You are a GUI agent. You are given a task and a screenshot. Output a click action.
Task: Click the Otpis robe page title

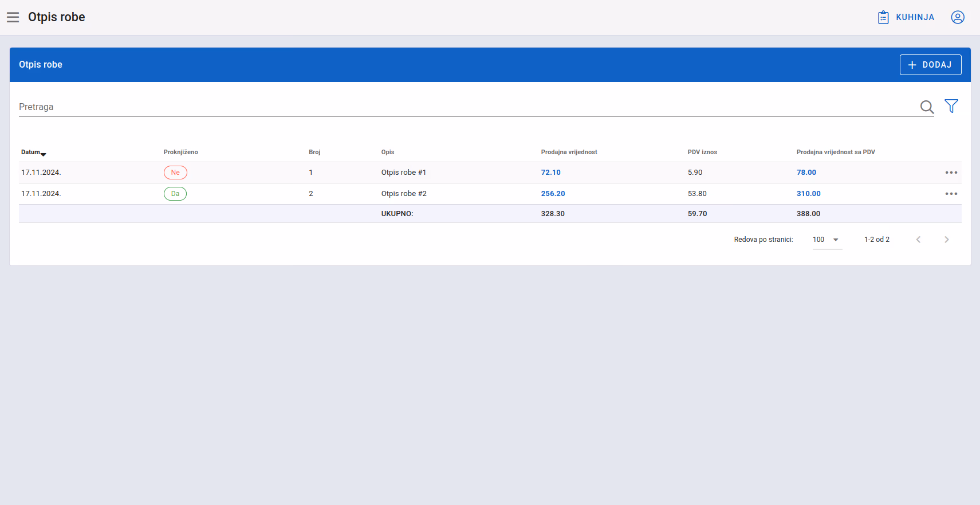pos(57,17)
